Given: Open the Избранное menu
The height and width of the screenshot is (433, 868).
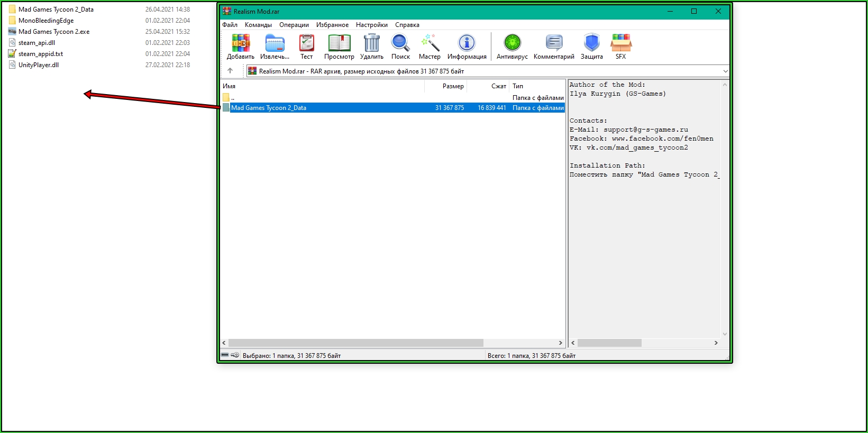Looking at the screenshot, I should pyautogui.click(x=332, y=25).
